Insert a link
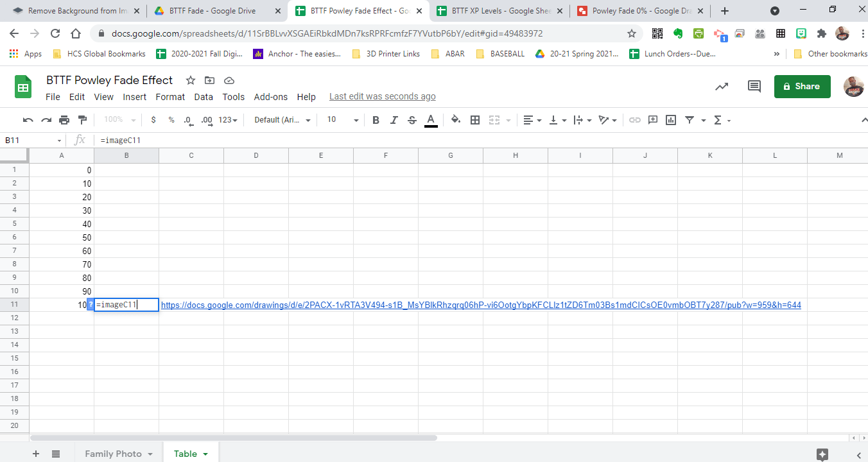 click(635, 120)
